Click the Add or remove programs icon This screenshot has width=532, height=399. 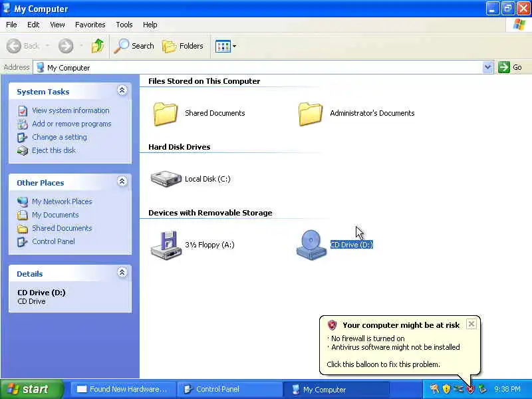23,124
